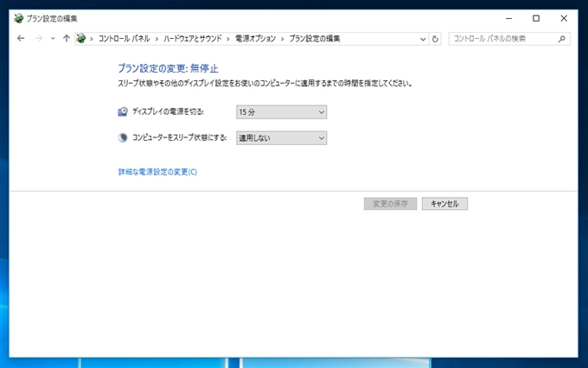Go up one level with up arrow
588x368 pixels.
coord(67,38)
